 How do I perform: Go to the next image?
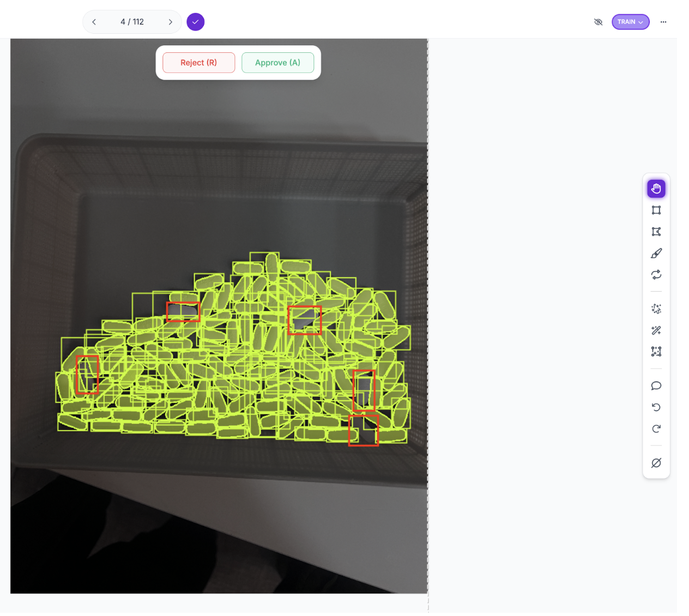tap(170, 22)
